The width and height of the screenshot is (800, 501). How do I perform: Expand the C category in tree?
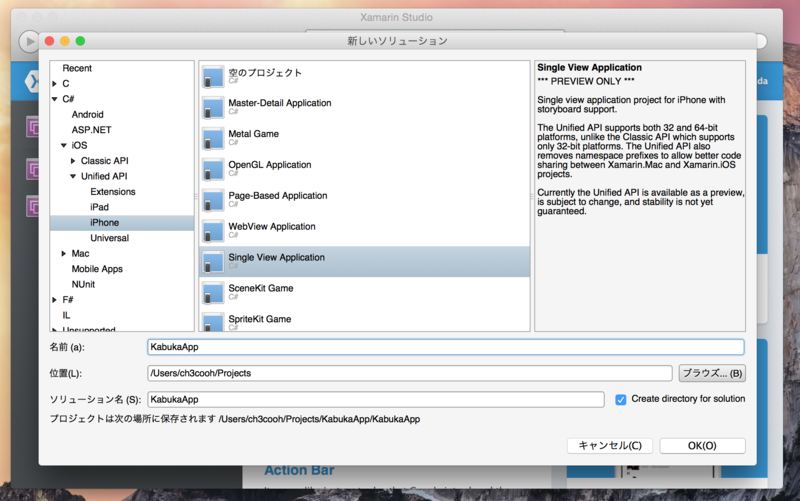(55, 84)
